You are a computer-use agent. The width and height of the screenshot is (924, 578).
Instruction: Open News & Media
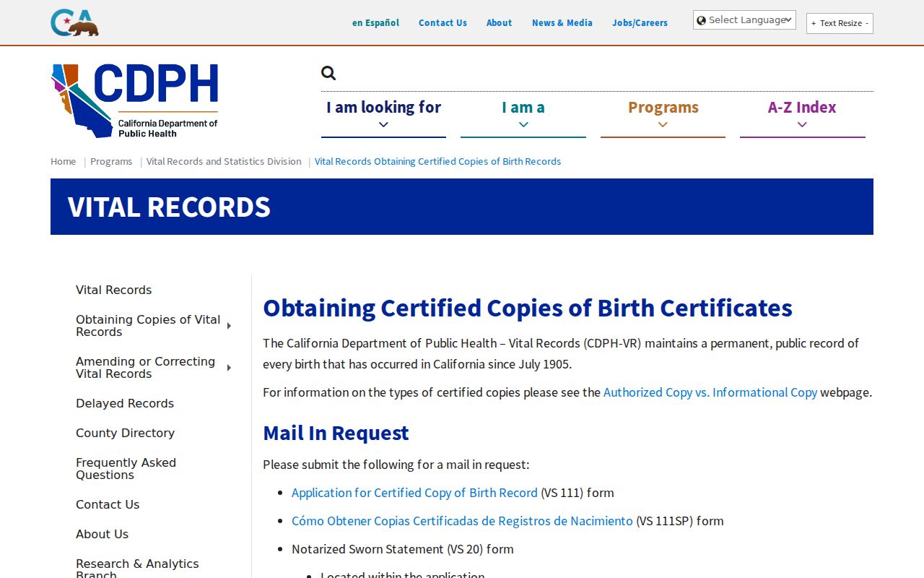tap(562, 23)
